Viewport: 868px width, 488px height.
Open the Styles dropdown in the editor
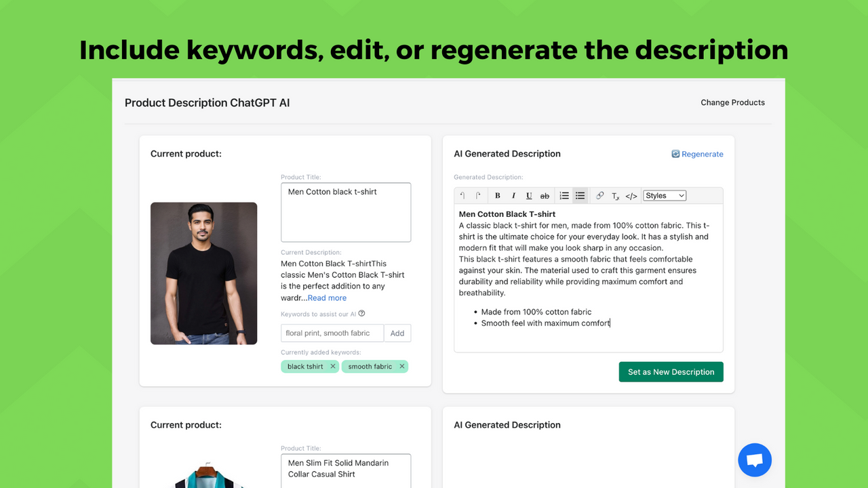click(664, 195)
